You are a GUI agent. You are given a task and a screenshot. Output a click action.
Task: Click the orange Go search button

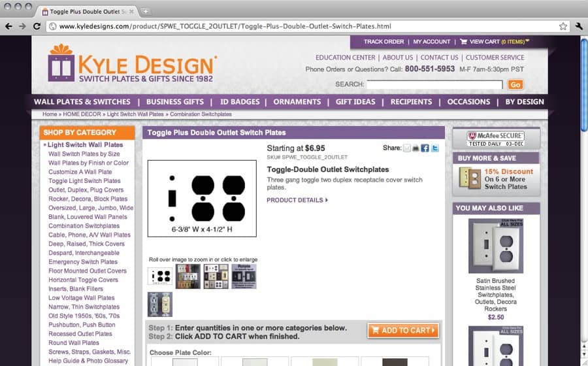[x=515, y=84]
